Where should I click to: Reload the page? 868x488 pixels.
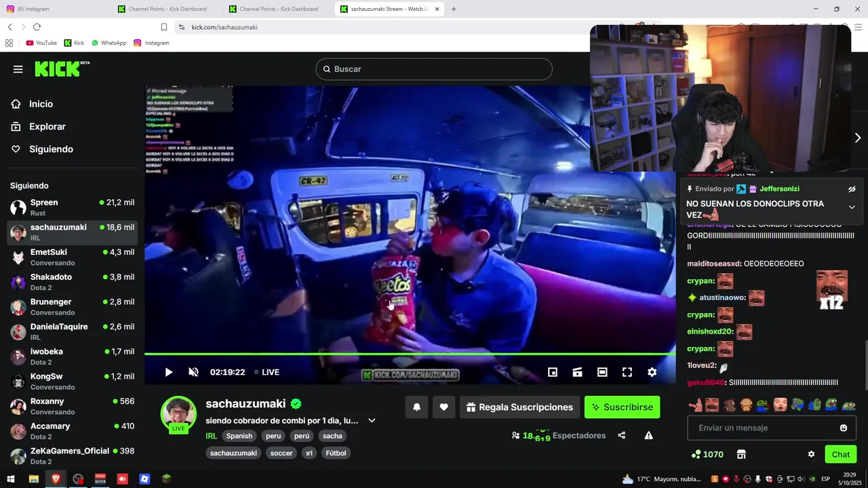[x=37, y=27]
